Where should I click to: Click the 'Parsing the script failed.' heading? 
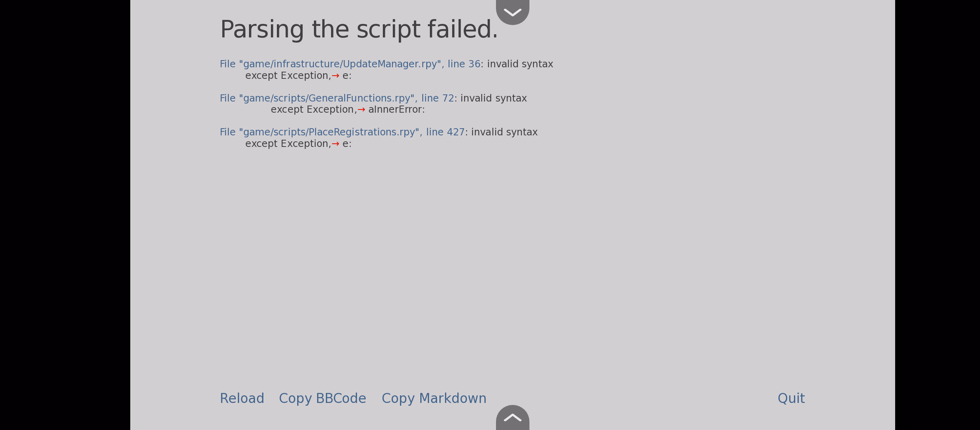pyautogui.click(x=359, y=29)
